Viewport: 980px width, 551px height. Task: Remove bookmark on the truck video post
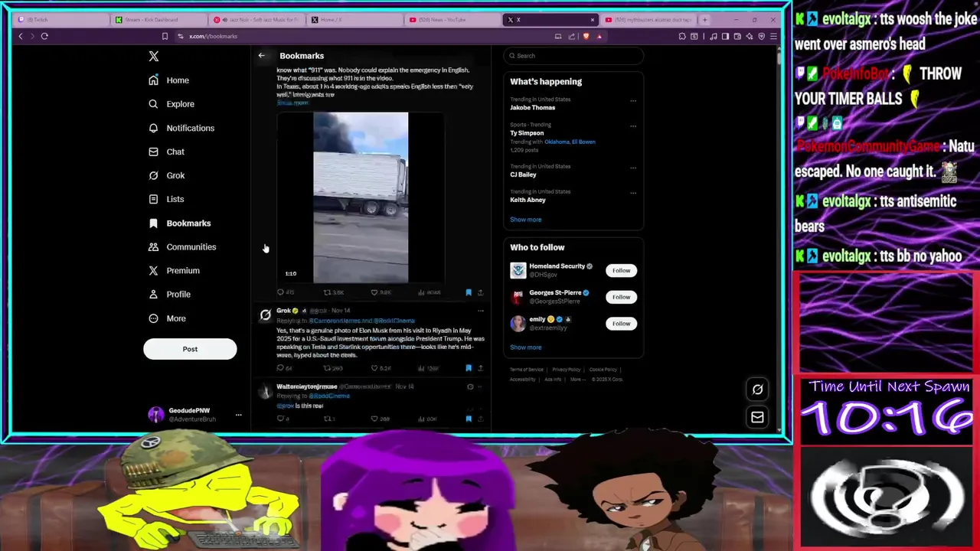pos(469,292)
